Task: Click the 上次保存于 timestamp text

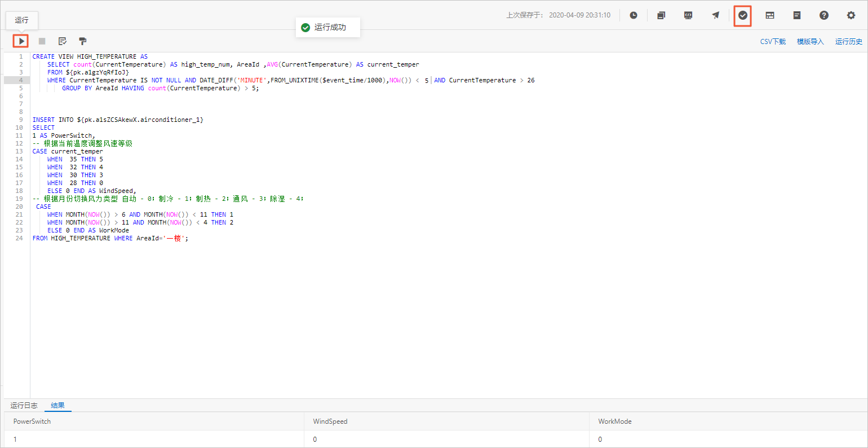Action: pos(558,15)
